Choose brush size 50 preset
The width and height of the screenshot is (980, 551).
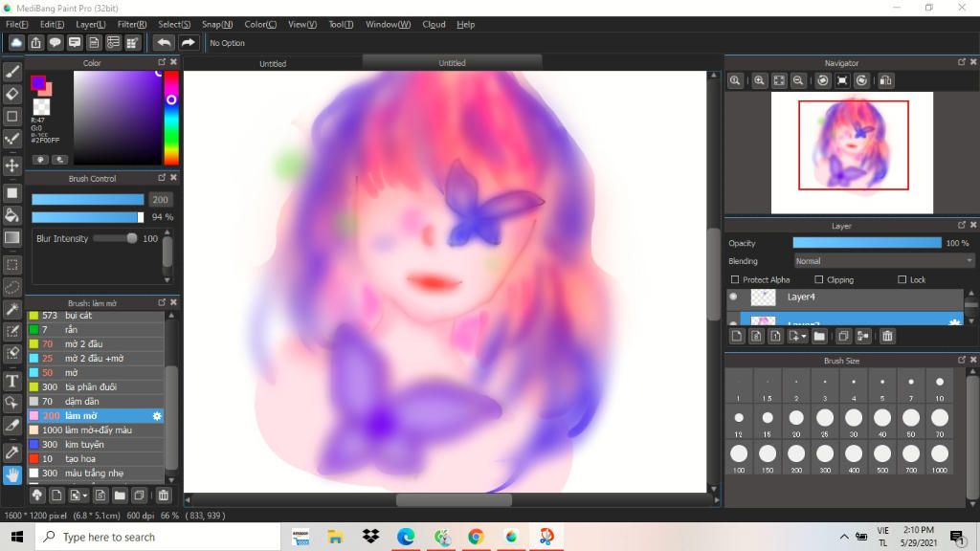tap(911, 422)
